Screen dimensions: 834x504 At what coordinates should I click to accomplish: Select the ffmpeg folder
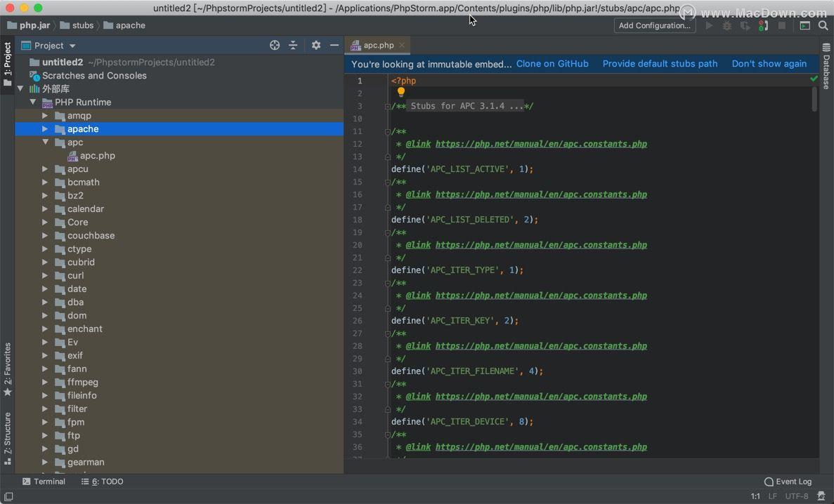pyautogui.click(x=82, y=383)
